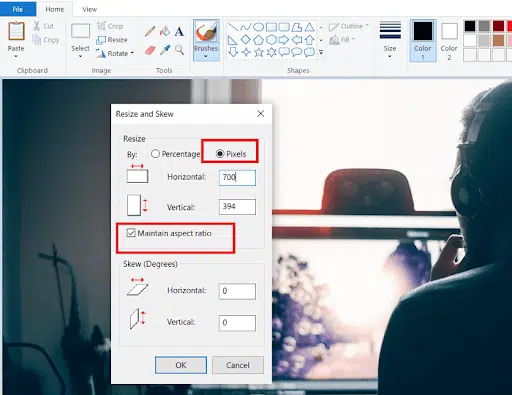Choose the Line shape
This screenshot has width=512, height=395.
click(x=233, y=27)
